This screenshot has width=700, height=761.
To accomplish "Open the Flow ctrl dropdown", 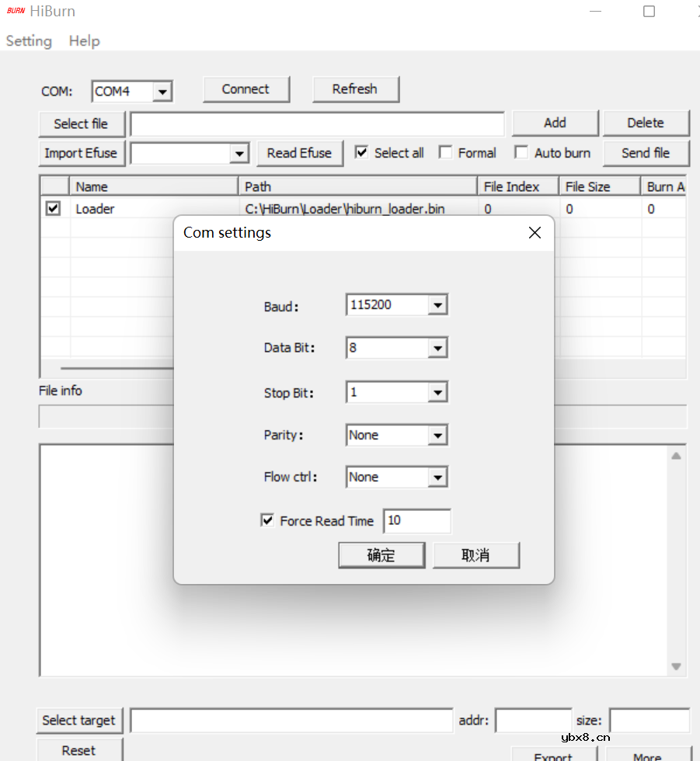I will click(x=438, y=478).
